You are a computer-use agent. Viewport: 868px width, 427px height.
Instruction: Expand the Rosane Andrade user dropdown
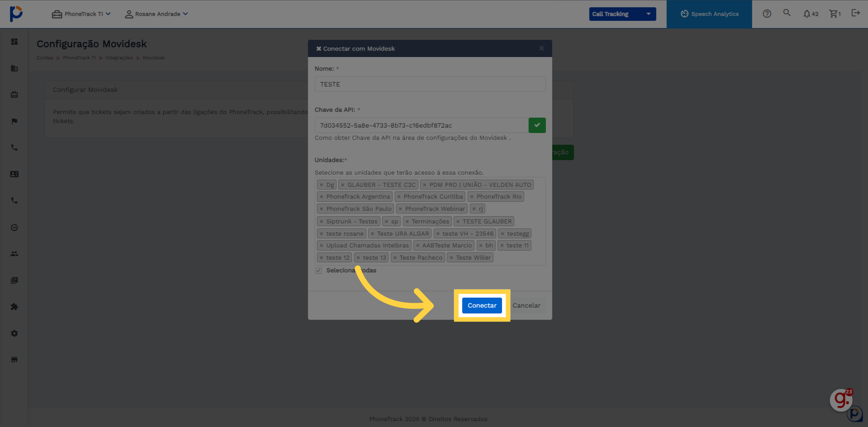157,14
